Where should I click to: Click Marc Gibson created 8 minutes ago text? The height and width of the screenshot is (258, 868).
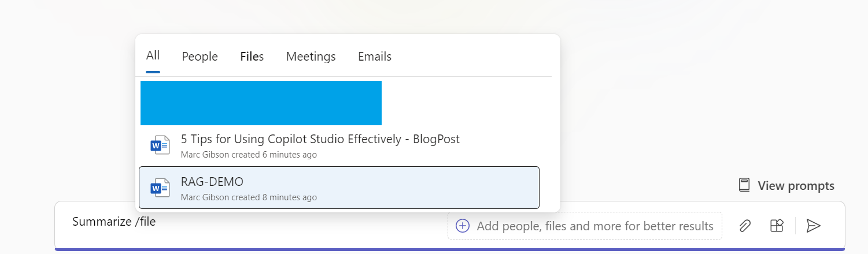click(249, 197)
